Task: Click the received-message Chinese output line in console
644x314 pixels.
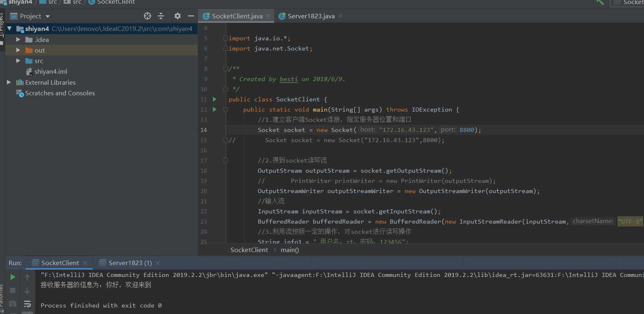Action: (x=96, y=285)
